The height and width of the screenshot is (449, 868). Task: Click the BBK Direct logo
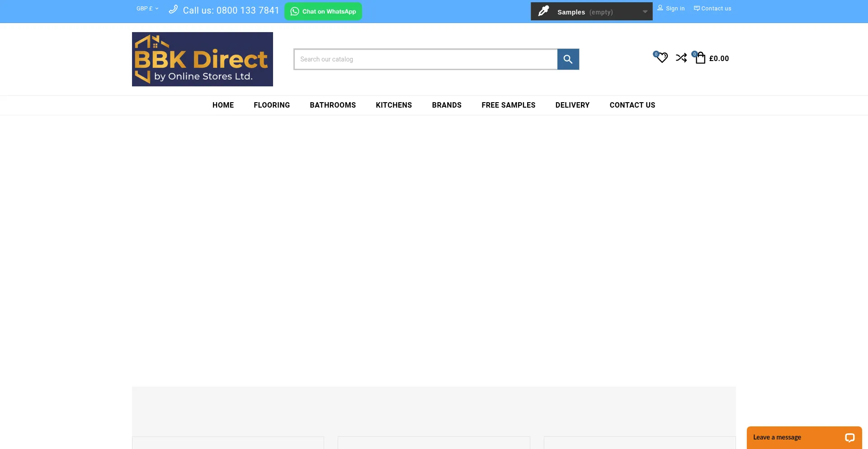click(202, 59)
